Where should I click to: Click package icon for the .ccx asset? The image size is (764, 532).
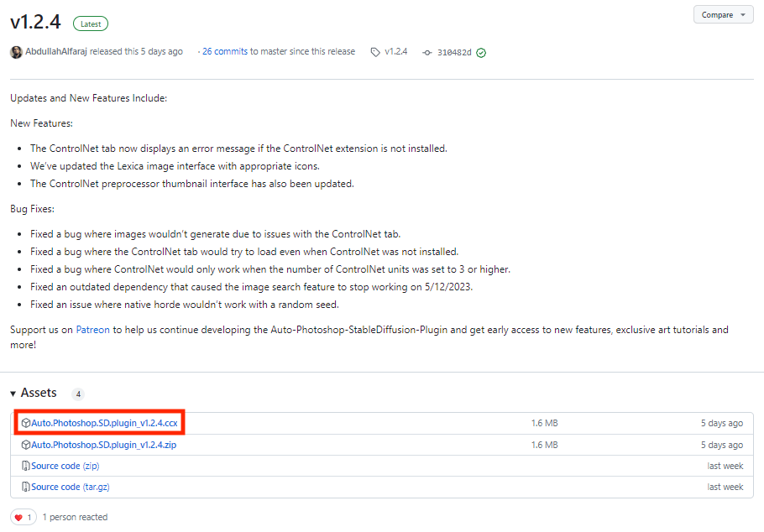pos(26,423)
